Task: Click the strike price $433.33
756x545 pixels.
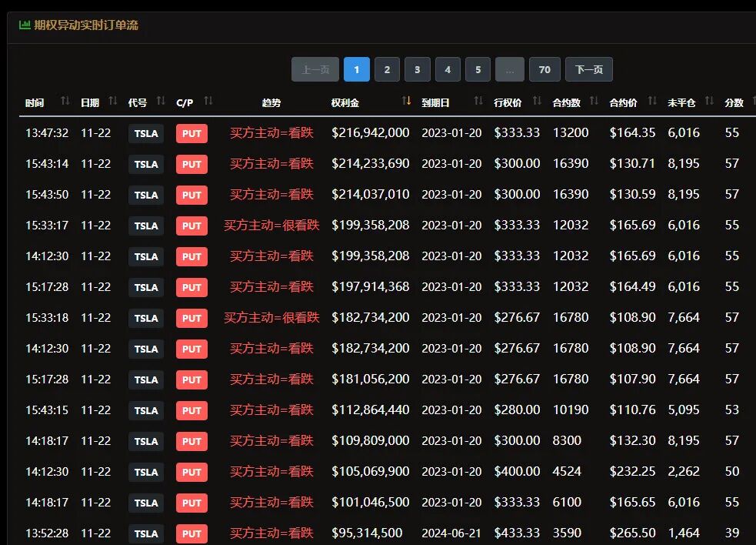Action: pos(517,533)
